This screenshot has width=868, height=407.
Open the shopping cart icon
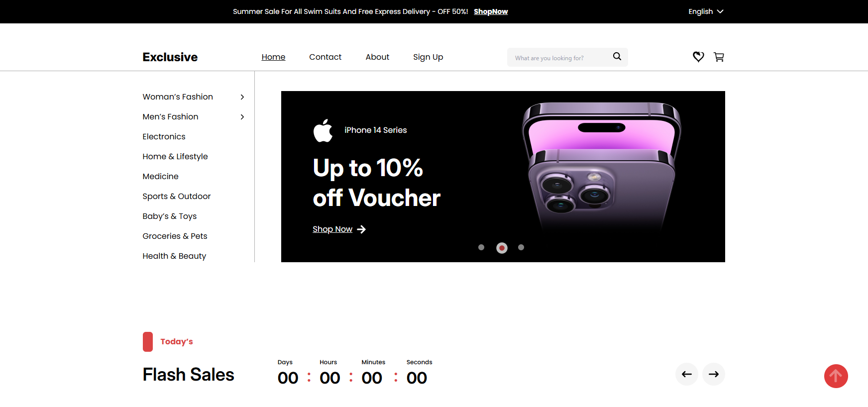click(x=719, y=57)
